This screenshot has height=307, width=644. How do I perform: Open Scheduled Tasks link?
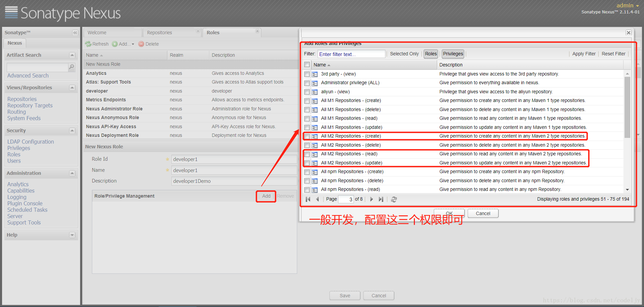tap(27, 210)
